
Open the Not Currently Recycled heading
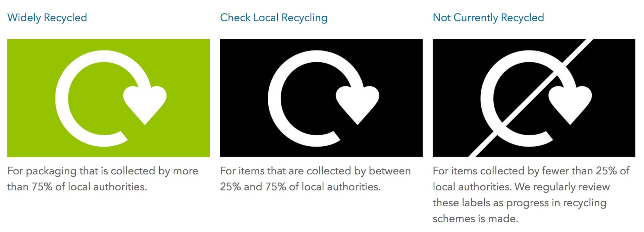pos(488,17)
